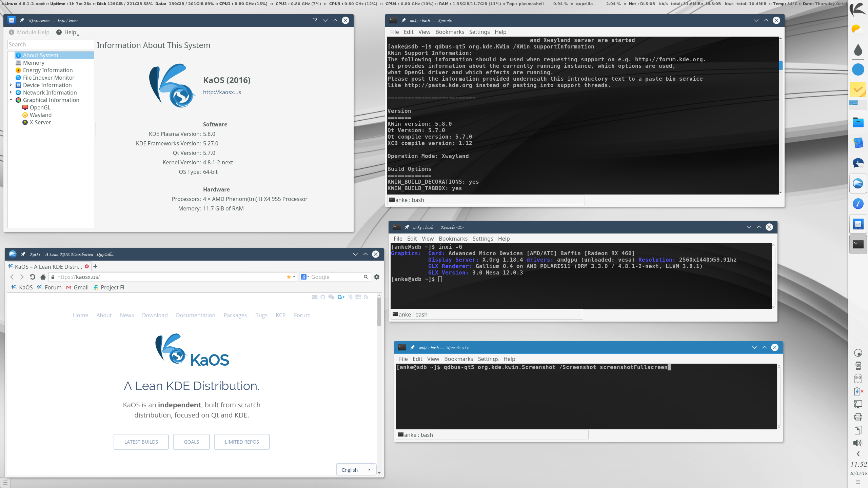This screenshot has height=488, width=868.
Task: Open the Project Fi bookmark in the bookmarks bar
Action: pyautogui.click(x=109, y=287)
